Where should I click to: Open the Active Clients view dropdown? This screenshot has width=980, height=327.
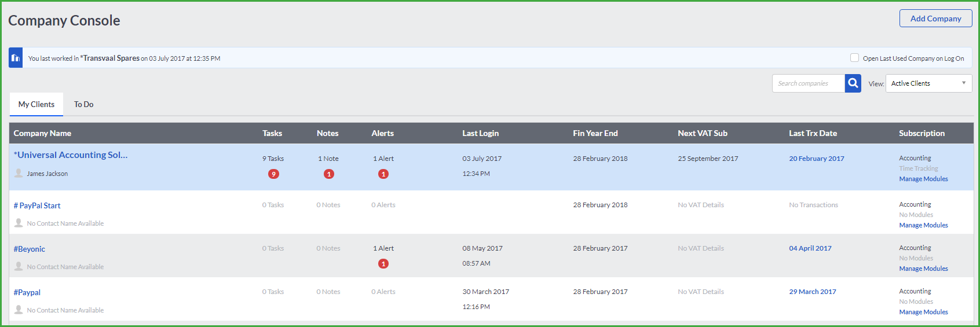[928, 83]
